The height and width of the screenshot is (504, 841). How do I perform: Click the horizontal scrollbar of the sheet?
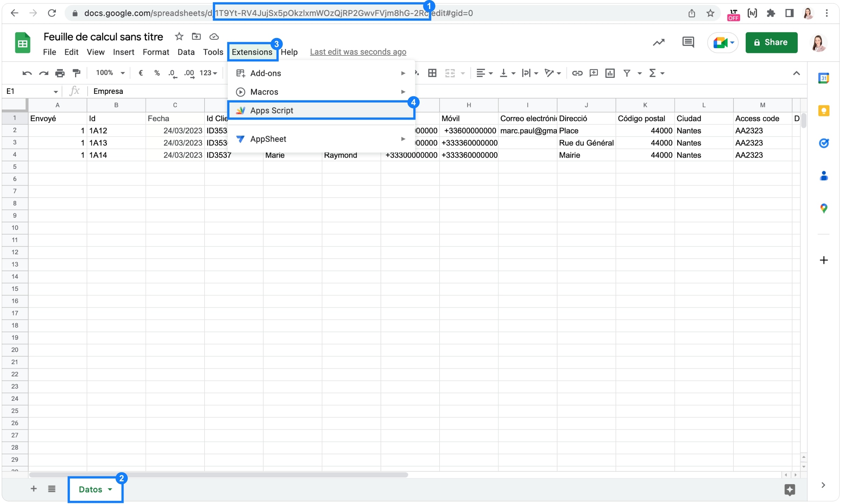219,475
